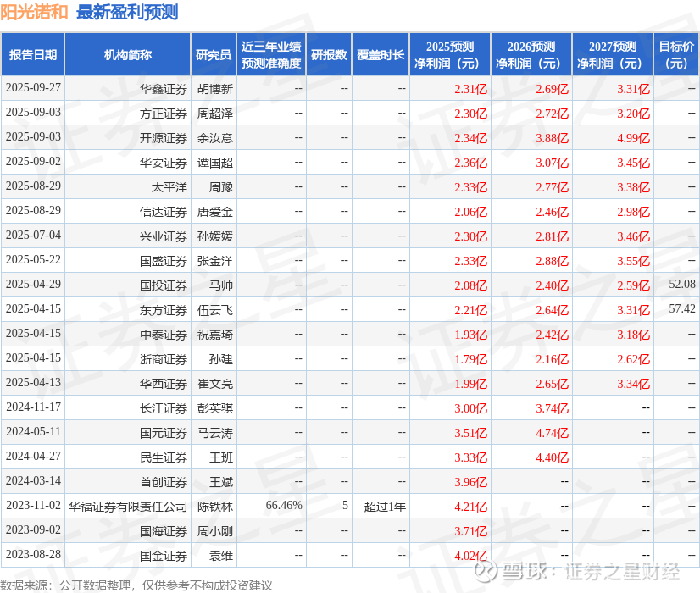Select date cell 2025-09-02
The width and height of the screenshot is (700, 593).
point(33,162)
